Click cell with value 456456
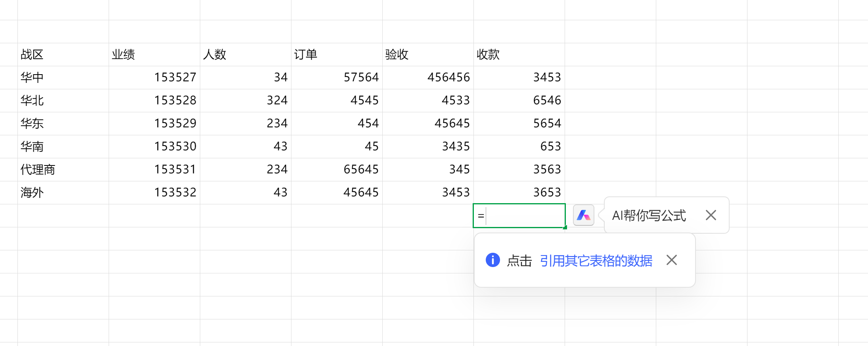This screenshot has width=868, height=346. tap(428, 77)
